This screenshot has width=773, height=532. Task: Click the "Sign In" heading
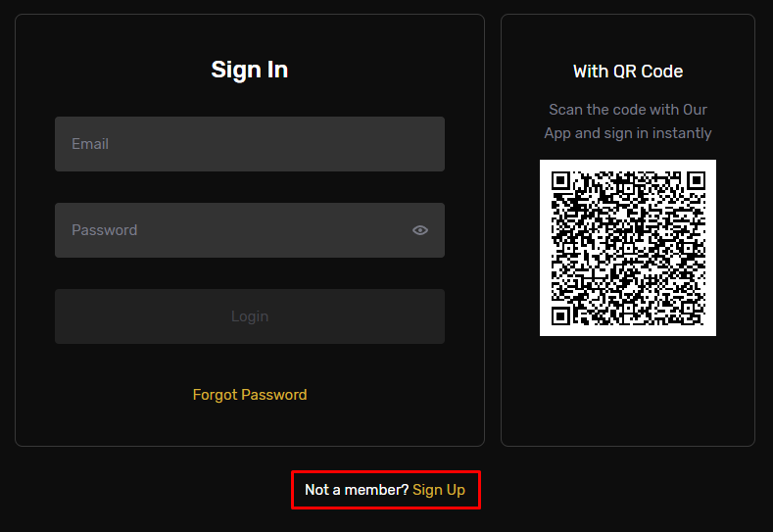[250, 70]
